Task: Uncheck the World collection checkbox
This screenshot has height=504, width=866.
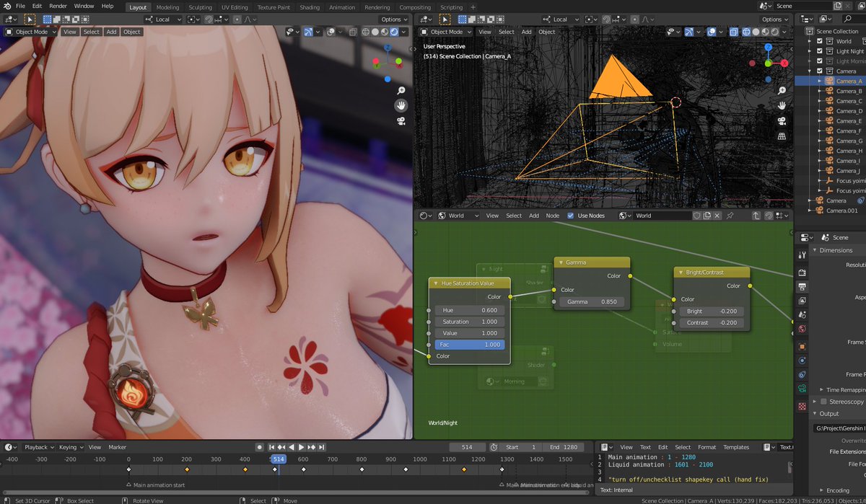Action: (820, 41)
